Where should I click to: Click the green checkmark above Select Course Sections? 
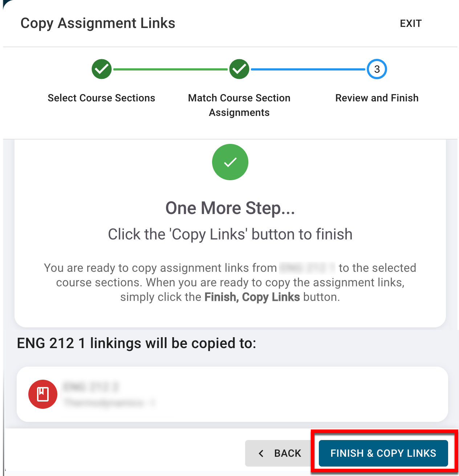pyautogui.click(x=102, y=69)
